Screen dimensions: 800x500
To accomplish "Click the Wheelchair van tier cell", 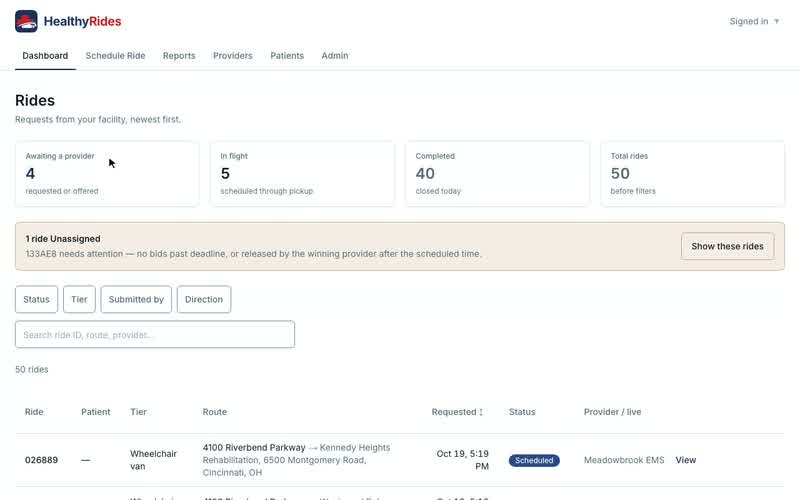I will [x=153, y=460].
